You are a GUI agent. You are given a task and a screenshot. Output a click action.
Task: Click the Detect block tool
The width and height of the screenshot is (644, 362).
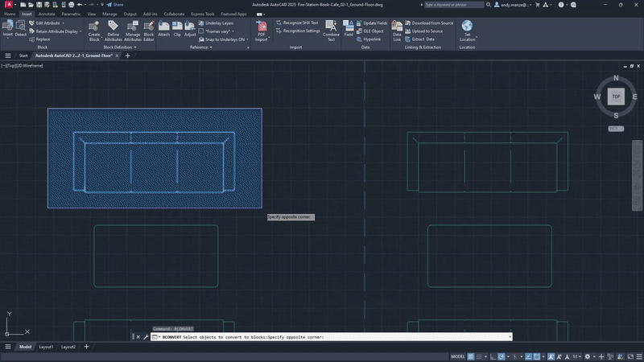click(21, 29)
